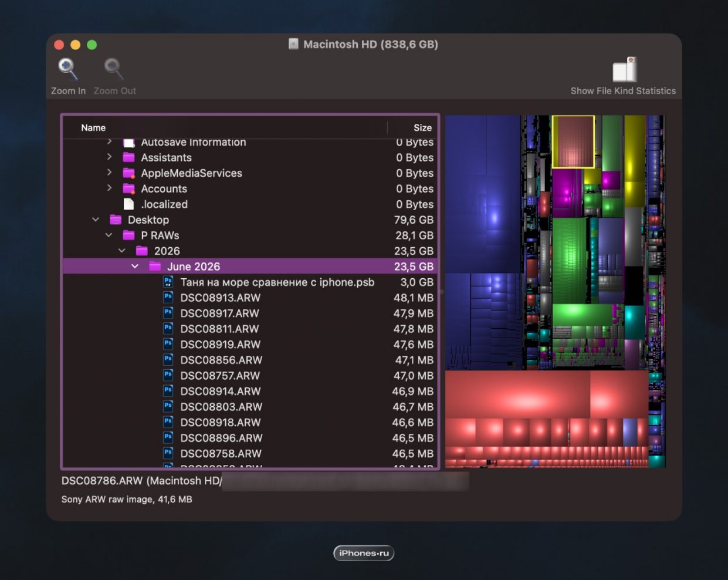
Task: Click the Zoom In magnifier icon
Action: point(68,69)
